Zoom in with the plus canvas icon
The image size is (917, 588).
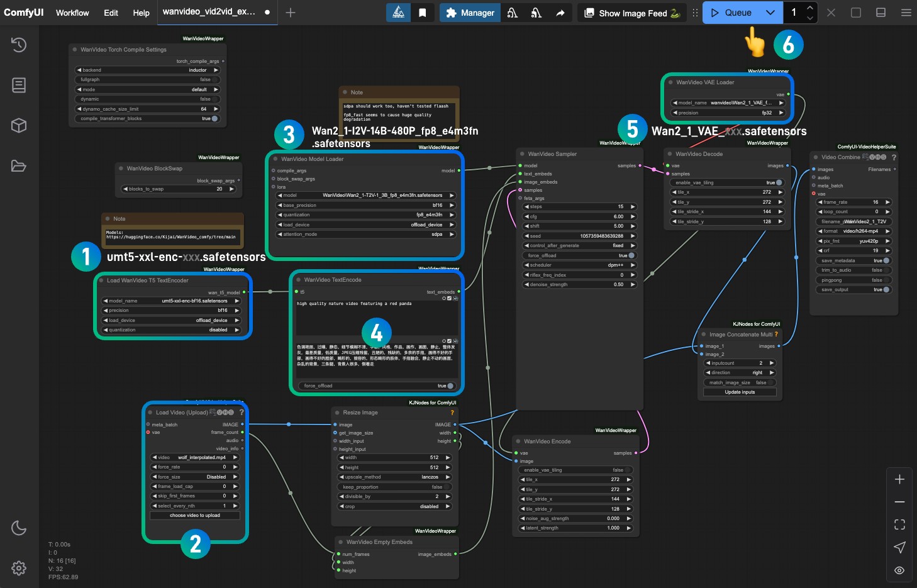pos(899,479)
